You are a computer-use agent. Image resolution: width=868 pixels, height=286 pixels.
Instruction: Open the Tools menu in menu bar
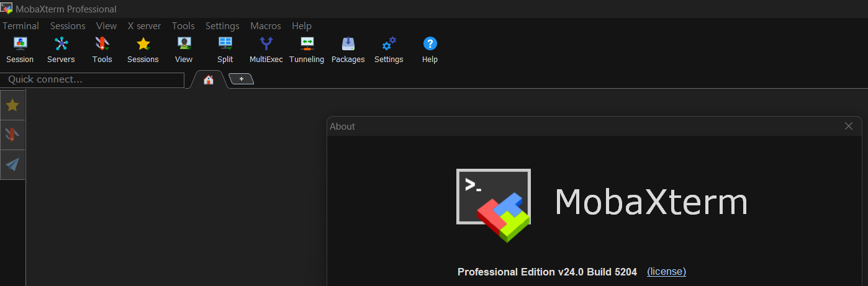click(x=183, y=26)
